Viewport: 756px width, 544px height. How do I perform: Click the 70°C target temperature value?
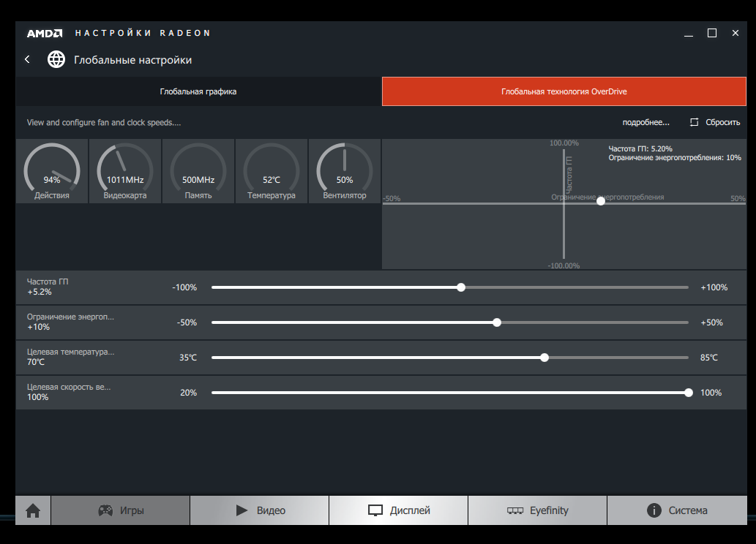point(36,362)
